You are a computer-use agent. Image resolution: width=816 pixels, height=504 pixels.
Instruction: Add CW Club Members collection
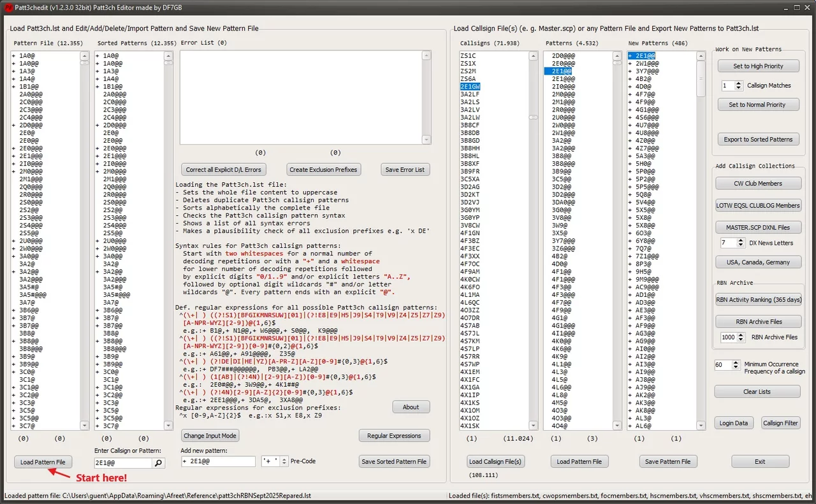coord(758,184)
